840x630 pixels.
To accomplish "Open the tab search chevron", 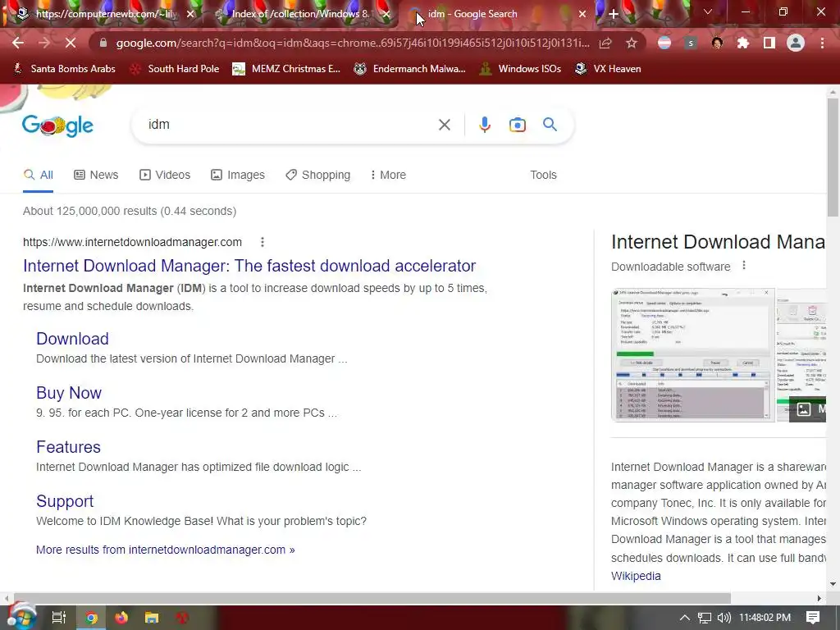I will pos(708,11).
